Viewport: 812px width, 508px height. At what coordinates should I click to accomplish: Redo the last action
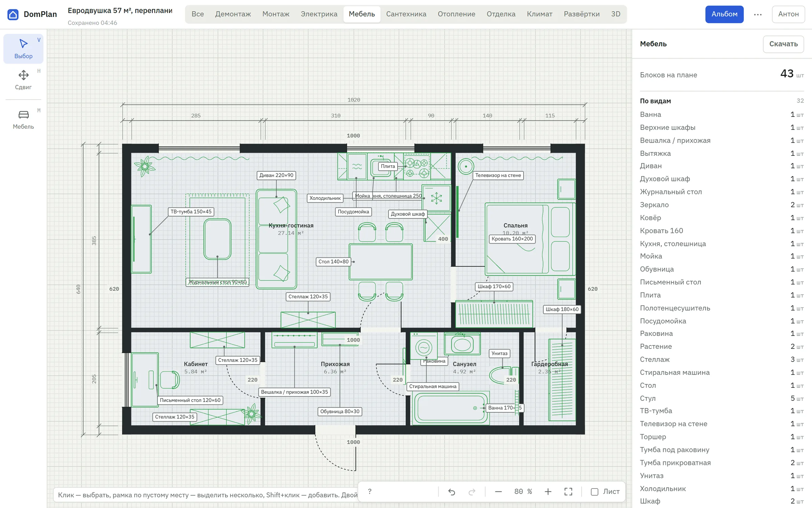pyautogui.click(x=472, y=492)
